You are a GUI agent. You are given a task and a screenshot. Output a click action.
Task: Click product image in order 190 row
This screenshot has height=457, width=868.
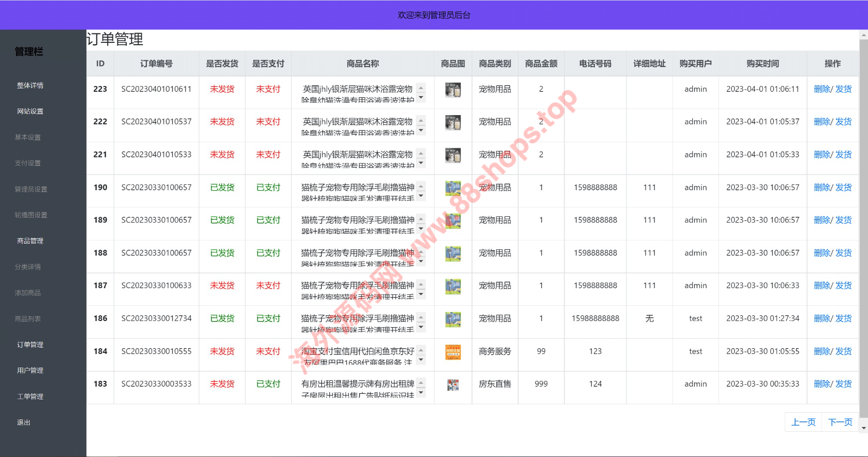click(453, 188)
